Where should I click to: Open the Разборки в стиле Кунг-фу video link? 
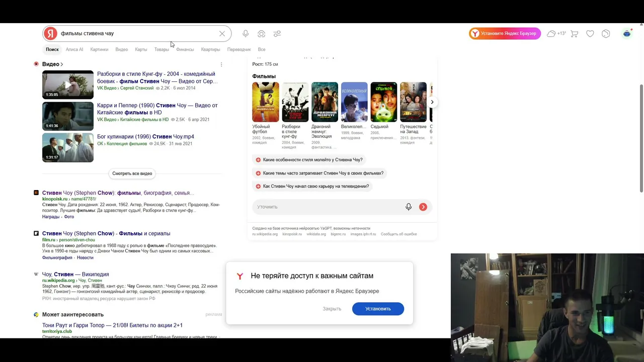tap(157, 77)
